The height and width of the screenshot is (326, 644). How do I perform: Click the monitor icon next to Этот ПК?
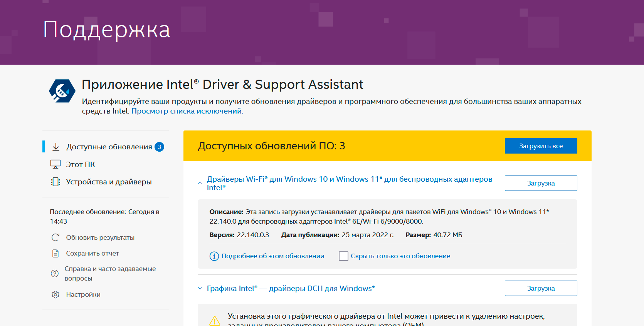[55, 164]
